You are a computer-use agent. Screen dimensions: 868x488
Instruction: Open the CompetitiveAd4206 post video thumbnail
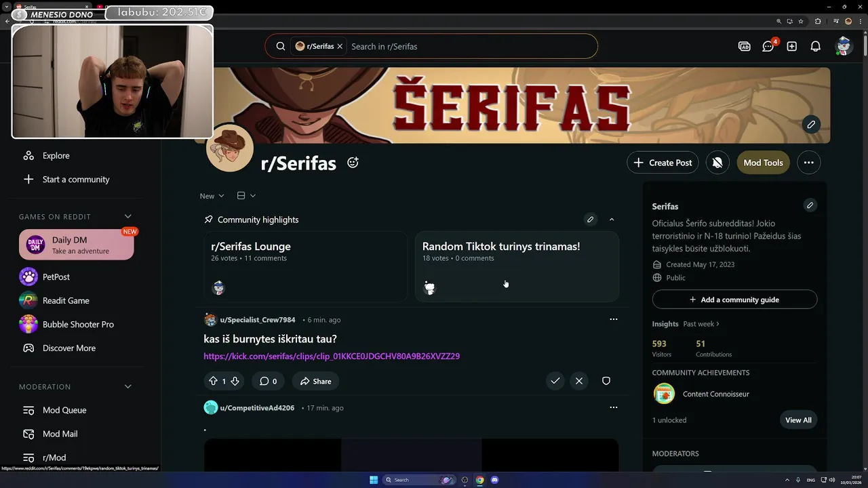411,455
